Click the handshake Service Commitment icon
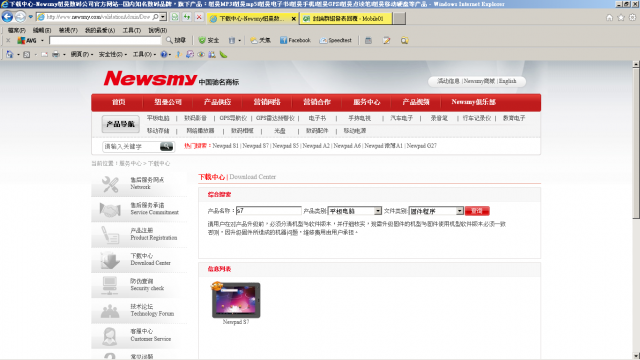Image resolution: width=640 pixels, height=360 pixels. click(x=110, y=210)
